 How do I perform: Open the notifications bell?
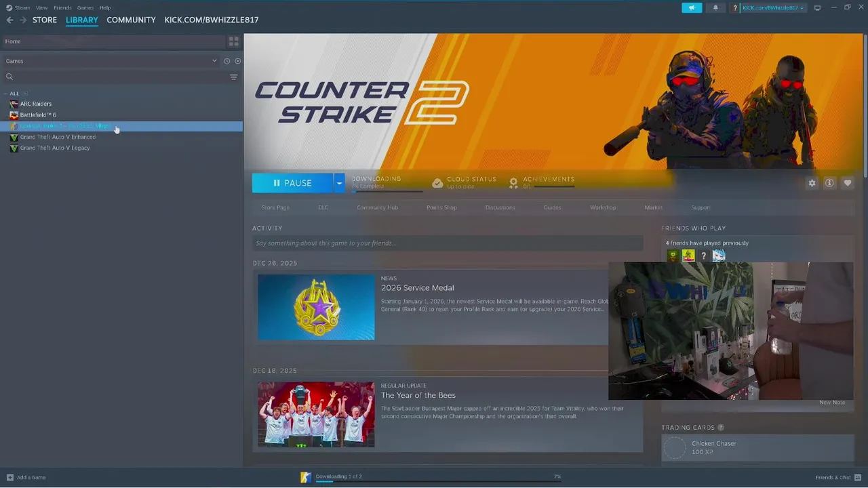coord(715,7)
